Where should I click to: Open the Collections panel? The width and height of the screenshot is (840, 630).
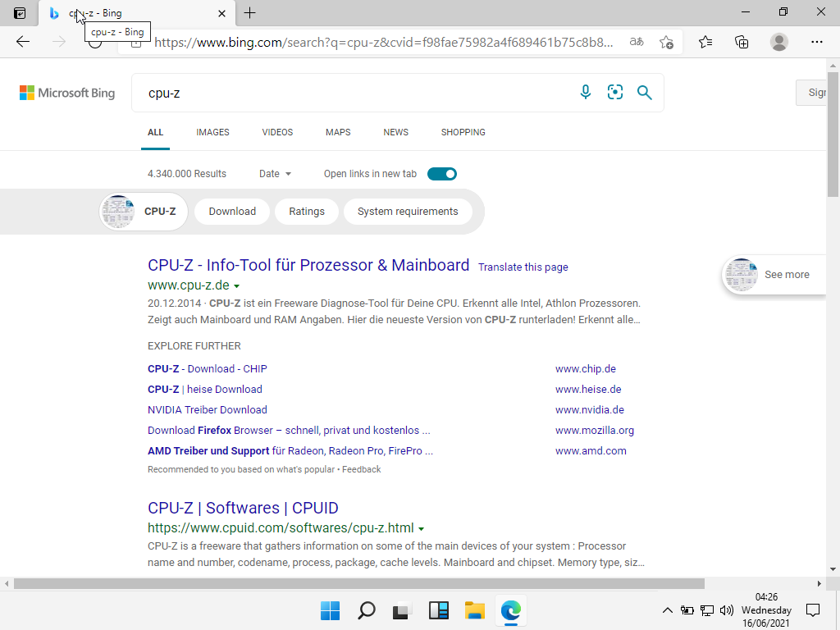tap(742, 42)
